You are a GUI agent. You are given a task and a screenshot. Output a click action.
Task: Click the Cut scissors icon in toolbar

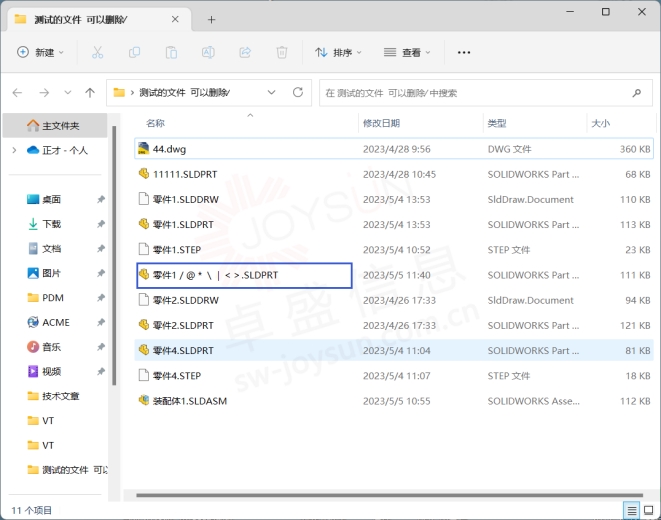pos(97,52)
